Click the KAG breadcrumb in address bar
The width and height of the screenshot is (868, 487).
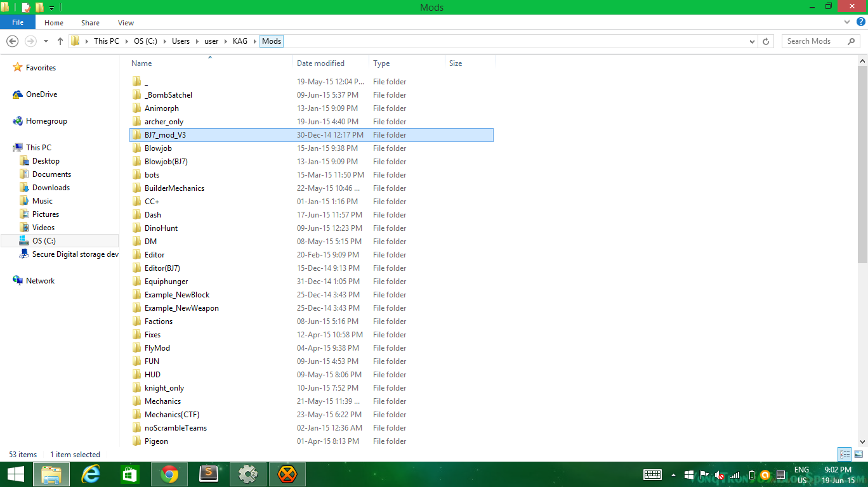240,41
